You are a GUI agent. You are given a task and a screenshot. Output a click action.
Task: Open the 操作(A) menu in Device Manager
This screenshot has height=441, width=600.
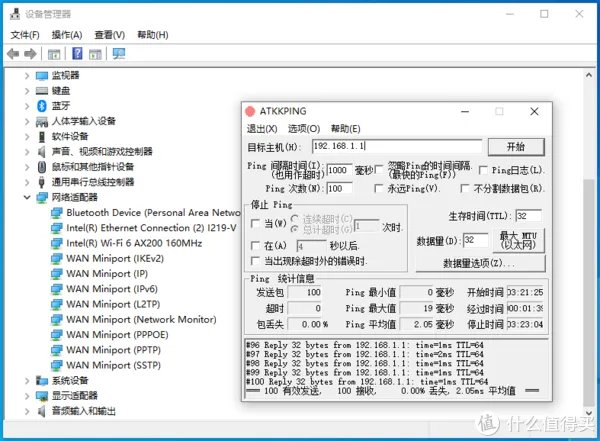[x=66, y=34]
